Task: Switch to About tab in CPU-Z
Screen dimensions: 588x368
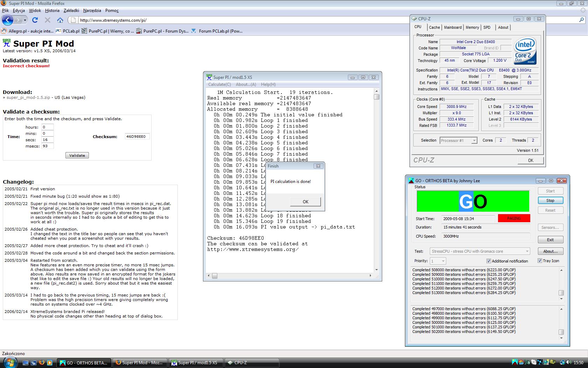Action: (x=503, y=27)
